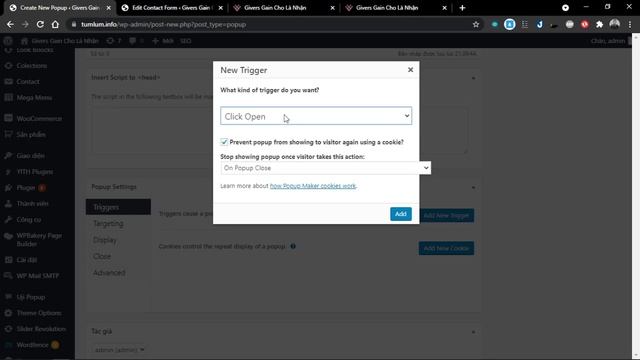The width and height of the screenshot is (640, 360).
Task: Open the On Popup Close action dropdown
Action: [x=325, y=168]
